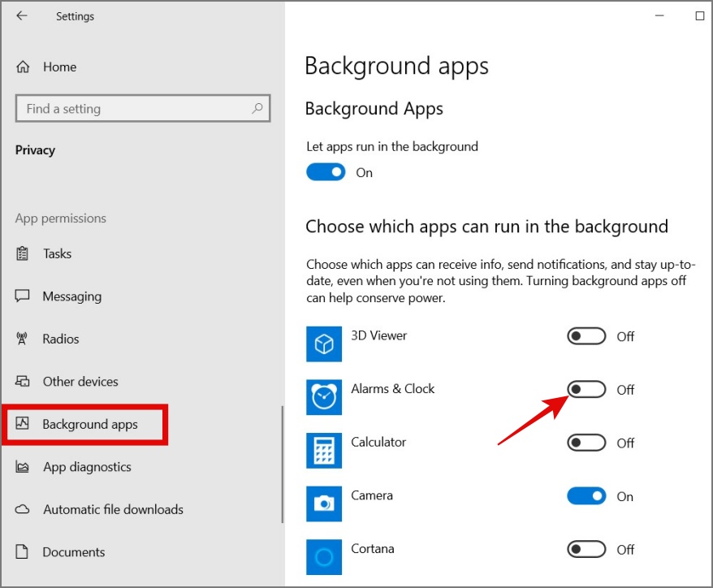
Task: Open the Home settings page
Action: (x=59, y=67)
